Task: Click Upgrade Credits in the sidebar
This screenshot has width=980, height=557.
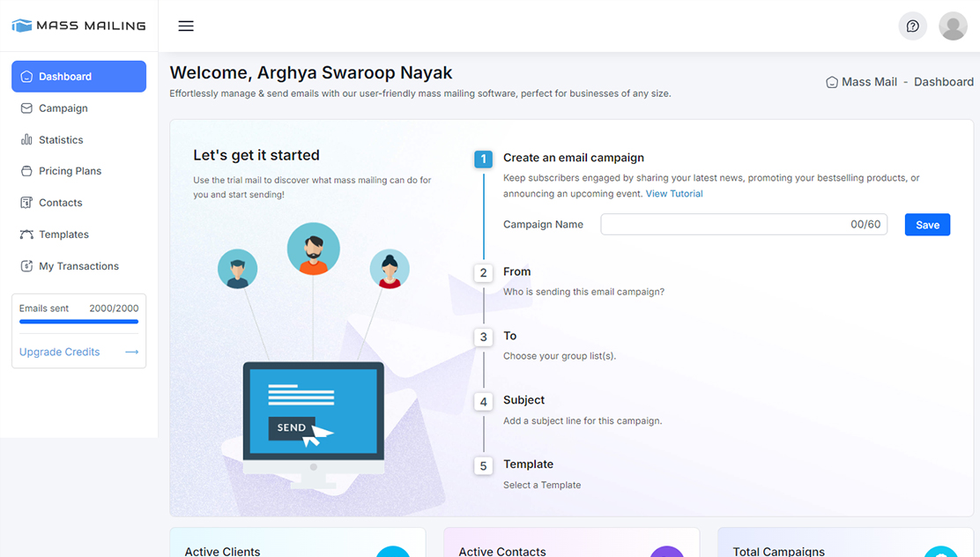Action: (59, 352)
